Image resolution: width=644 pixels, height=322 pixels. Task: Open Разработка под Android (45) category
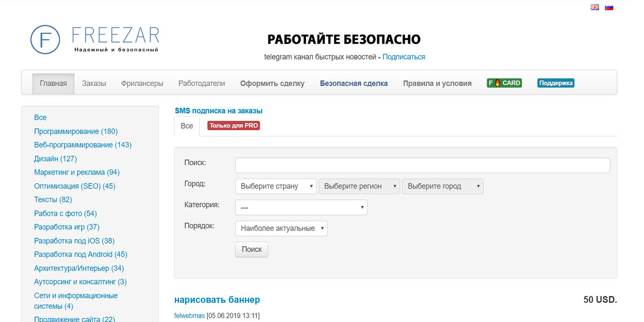point(80,254)
